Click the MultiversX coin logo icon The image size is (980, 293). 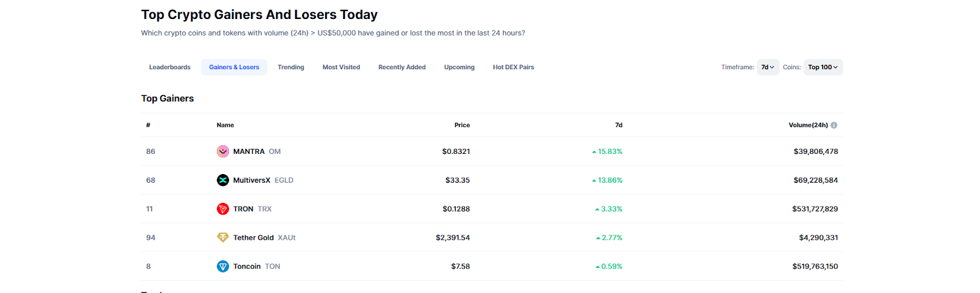223,180
